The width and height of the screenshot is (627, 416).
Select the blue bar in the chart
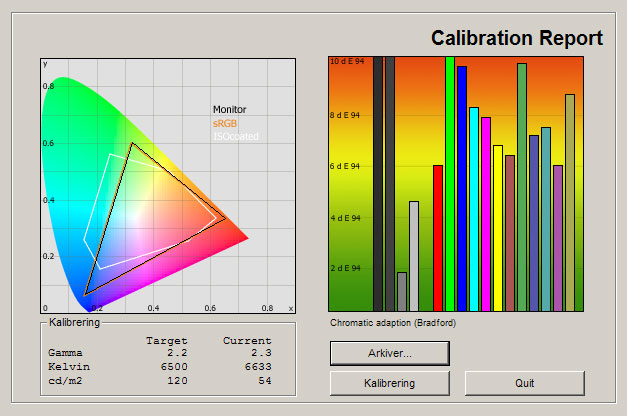tap(462, 189)
